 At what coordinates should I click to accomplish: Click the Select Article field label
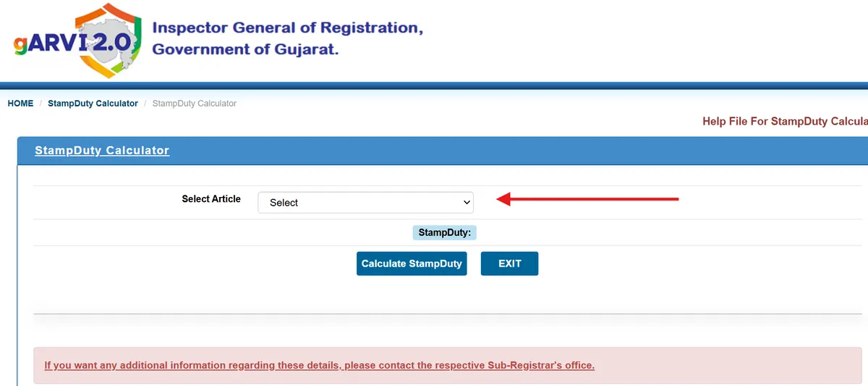[x=211, y=199]
